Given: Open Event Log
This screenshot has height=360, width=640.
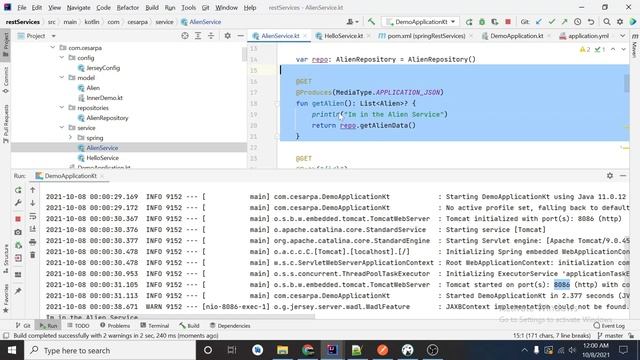Looking at the screenshot, I should pos(609,325).
